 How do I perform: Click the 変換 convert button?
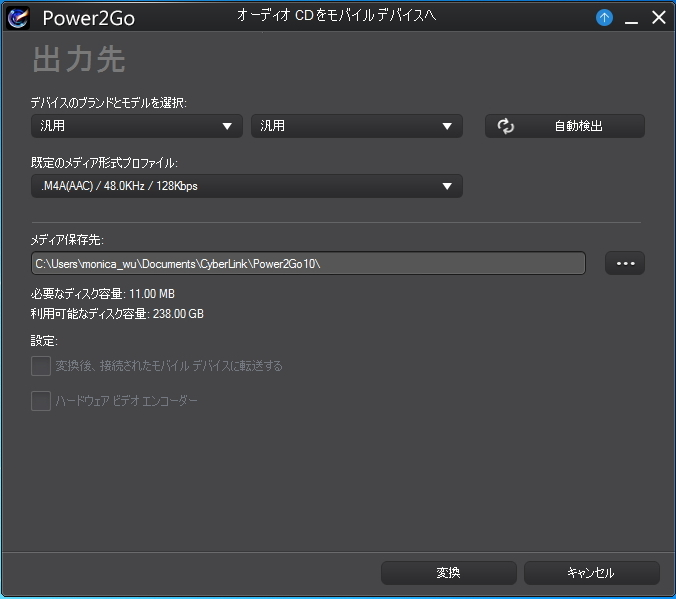coord(448,573)
